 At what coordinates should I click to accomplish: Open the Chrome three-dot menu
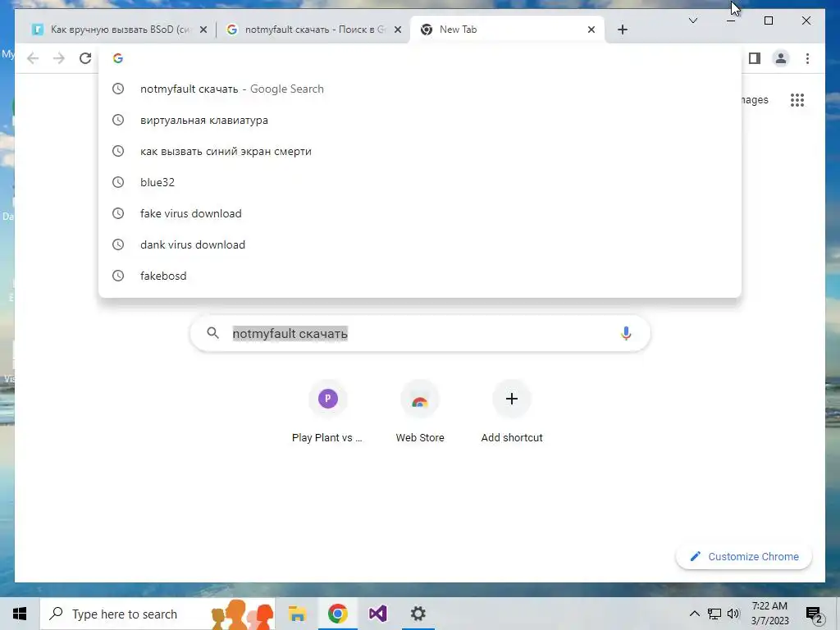(807, 58)
